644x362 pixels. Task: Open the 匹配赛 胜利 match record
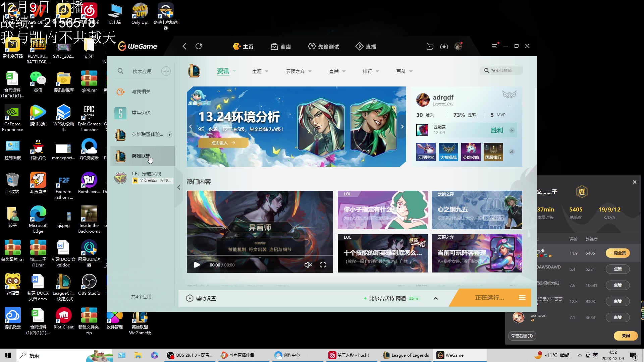click(466, 130)
